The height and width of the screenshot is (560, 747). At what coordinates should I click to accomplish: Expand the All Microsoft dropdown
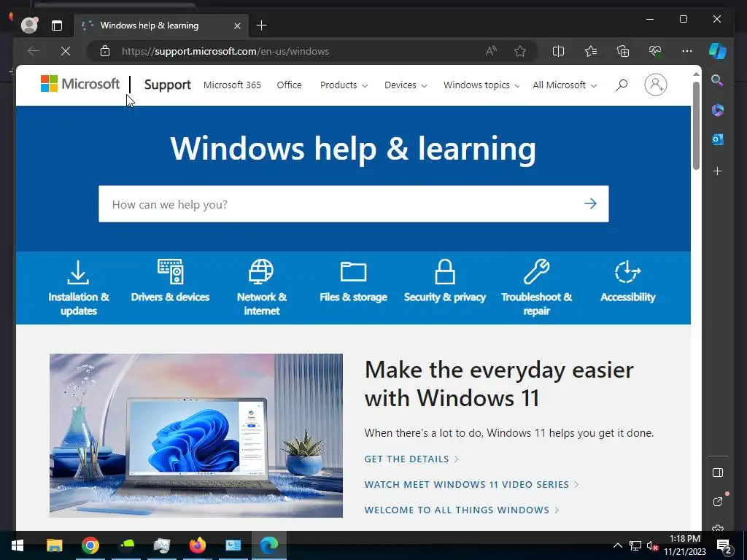pos(565,85)
